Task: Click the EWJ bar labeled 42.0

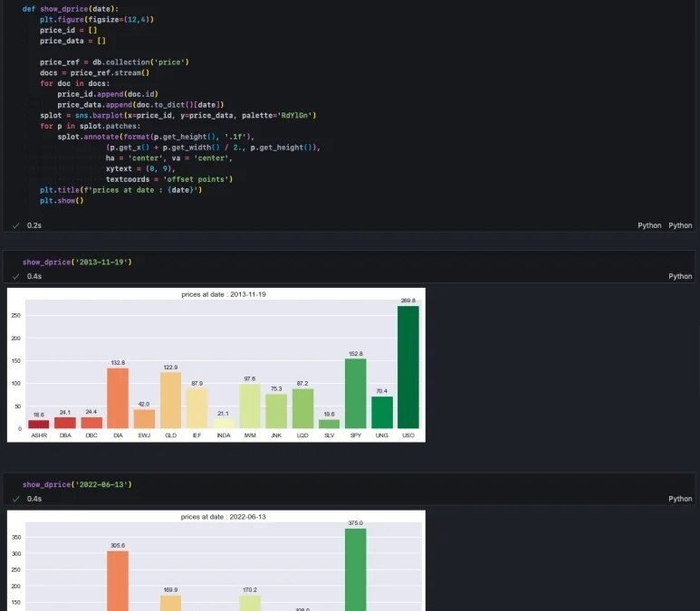Action: (144, 419)
